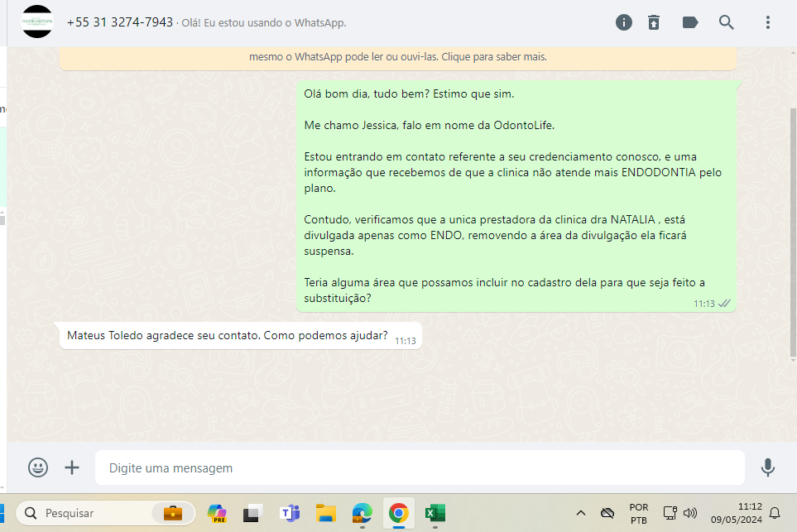
Task: Show hidden tray icons chevron
Action: tap(580, 513)
